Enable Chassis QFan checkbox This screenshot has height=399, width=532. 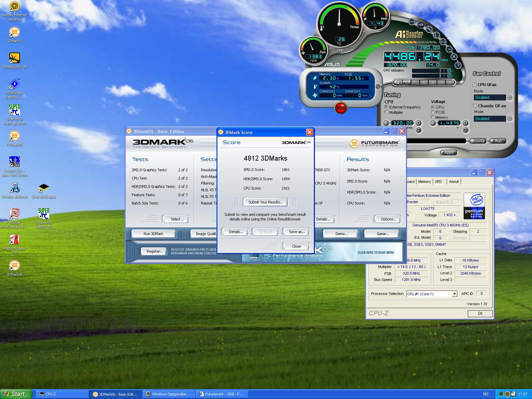[475, 106]
